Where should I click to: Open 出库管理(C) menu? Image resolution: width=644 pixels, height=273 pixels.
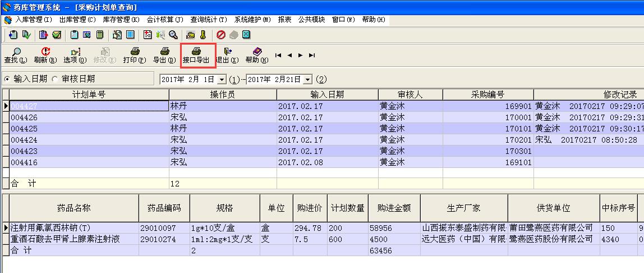coord(77,19)
